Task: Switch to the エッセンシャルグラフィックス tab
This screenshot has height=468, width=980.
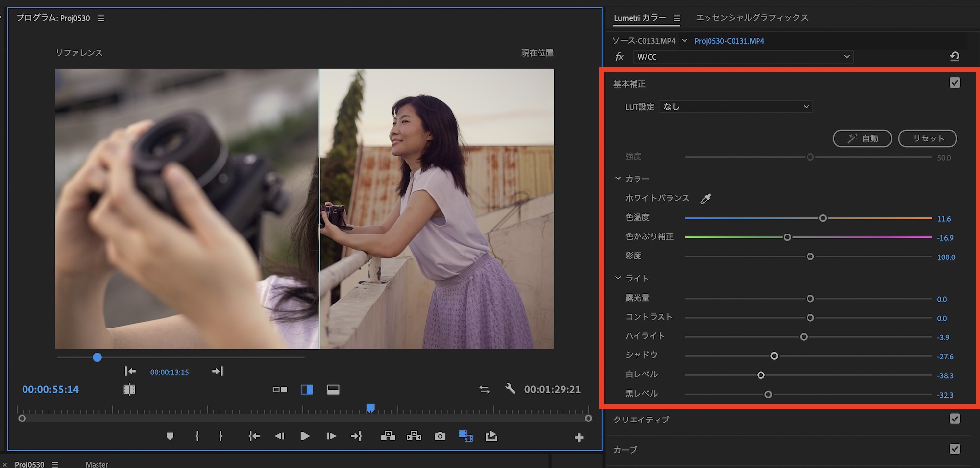Action: coord(752,18)
